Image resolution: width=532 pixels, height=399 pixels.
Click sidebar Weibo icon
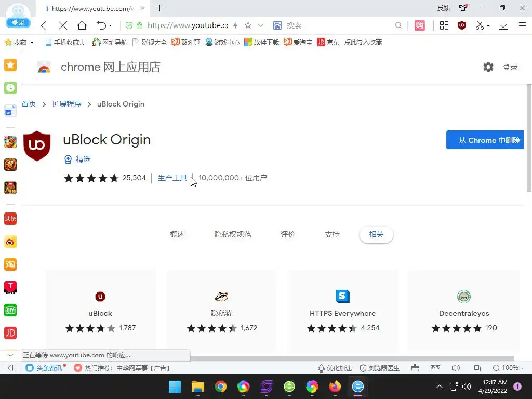point(10,242)
